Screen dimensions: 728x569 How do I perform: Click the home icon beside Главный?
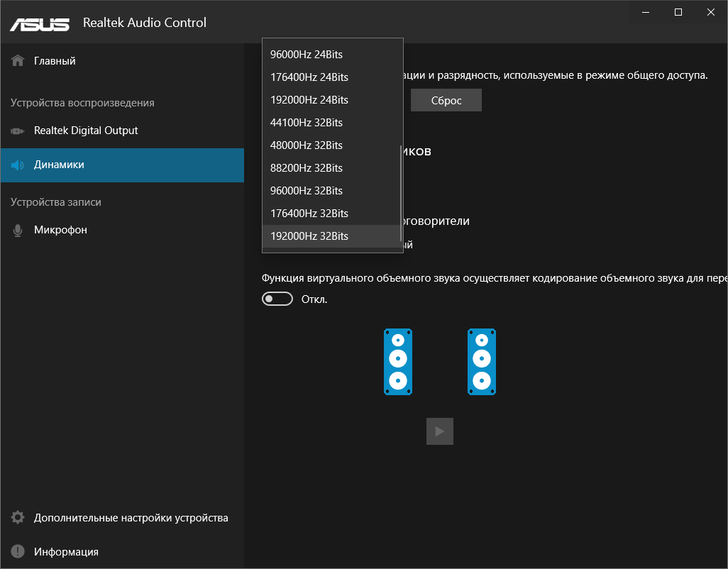pyautogui.click(x=18, y=61)
